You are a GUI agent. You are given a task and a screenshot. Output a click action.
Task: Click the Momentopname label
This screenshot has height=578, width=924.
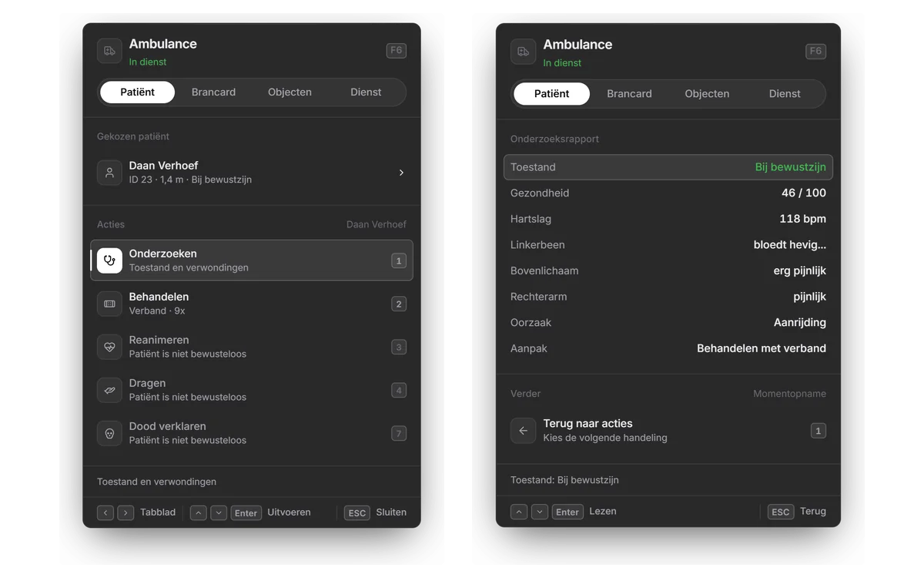pos(789,394)
